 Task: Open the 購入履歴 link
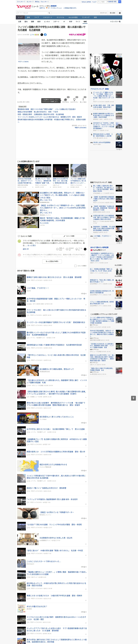[x=112, y=13]
